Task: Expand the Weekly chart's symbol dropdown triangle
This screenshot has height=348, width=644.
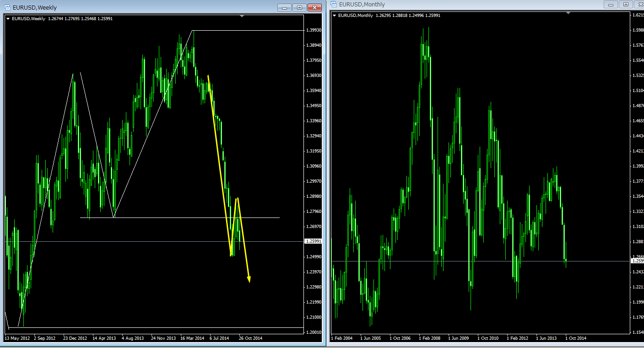Action: 8,19
